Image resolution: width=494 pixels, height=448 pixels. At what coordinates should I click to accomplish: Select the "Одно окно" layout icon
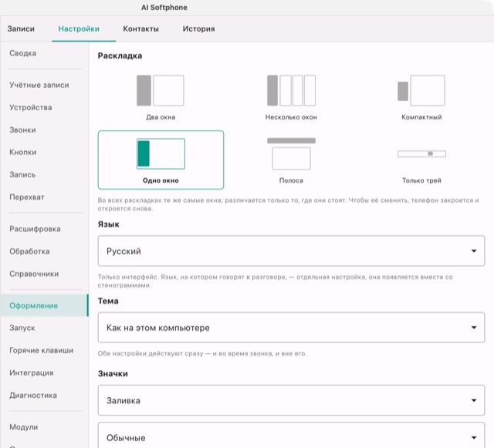pos(161,153)
